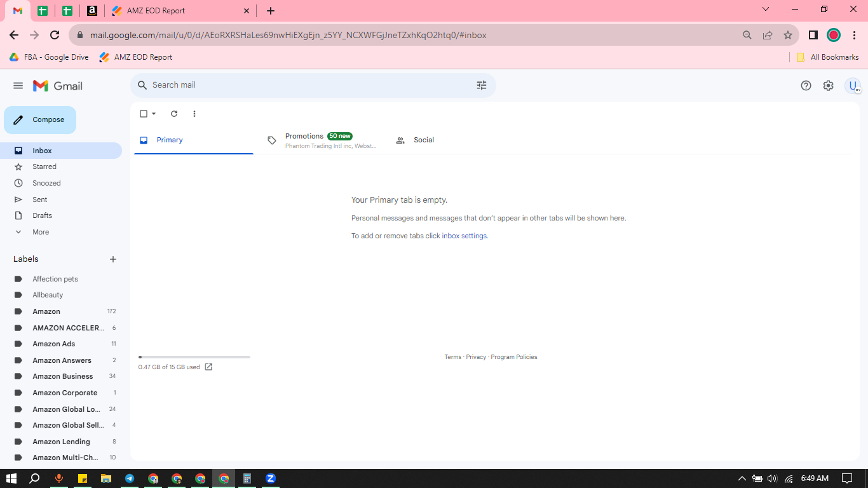
Task: Click the search magnifier icon in Gmail
Action: [x=142, y=85]
